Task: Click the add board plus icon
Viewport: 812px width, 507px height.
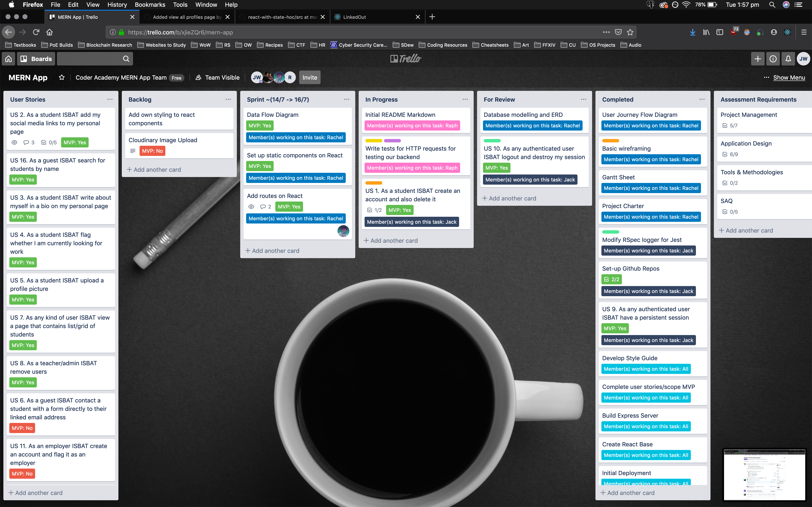Action: (x=758, y=58)
